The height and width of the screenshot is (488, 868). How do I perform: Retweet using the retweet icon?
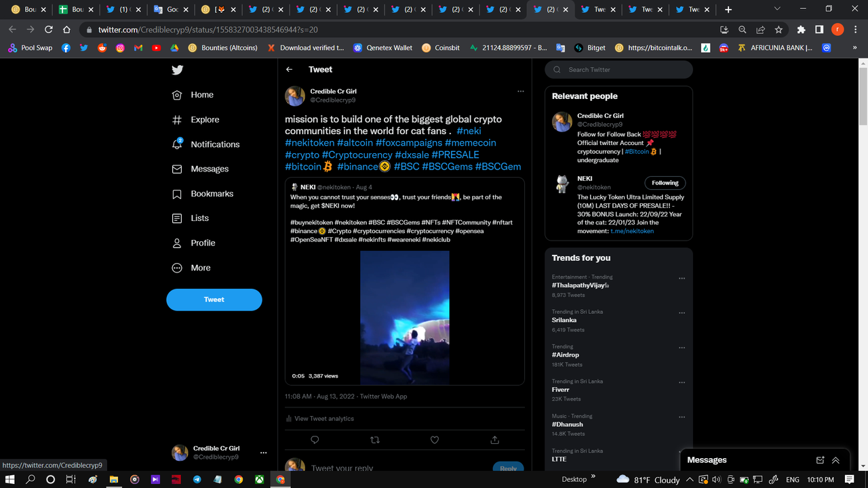click(375, 440)
